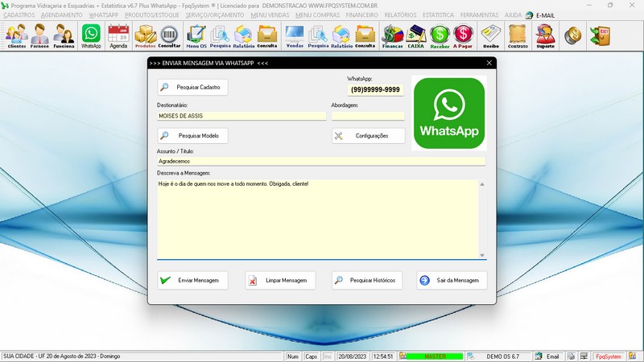644x362 pixels.
Task: Open the AGENDAMENTO menu
Action: [x=62, y=15]
